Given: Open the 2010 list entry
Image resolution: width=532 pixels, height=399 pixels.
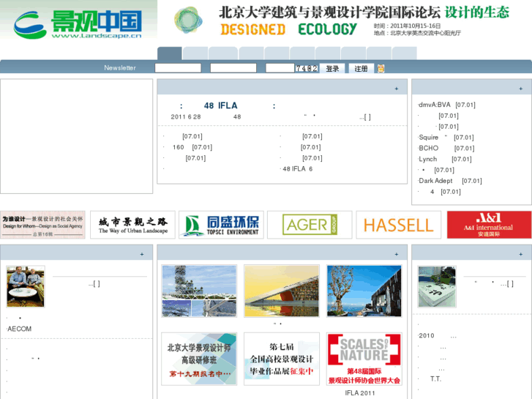Looking at the screenshot, I should coord(438,335).
